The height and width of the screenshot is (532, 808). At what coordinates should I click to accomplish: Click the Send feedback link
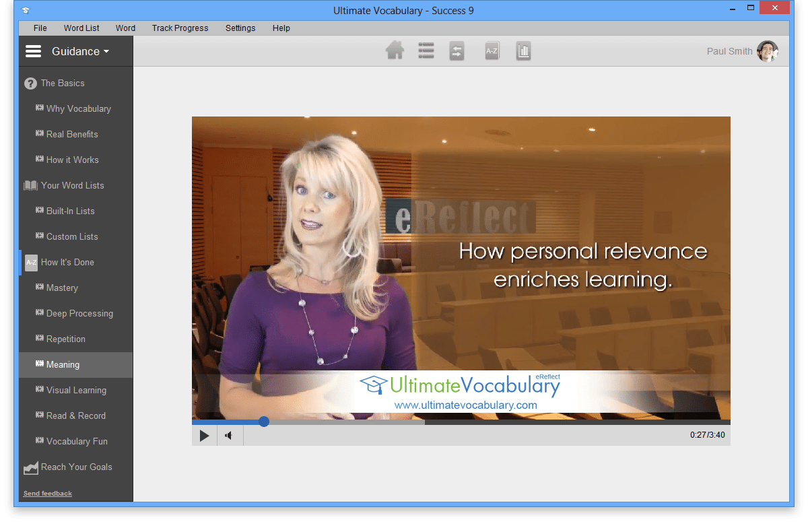coord(48,494)
